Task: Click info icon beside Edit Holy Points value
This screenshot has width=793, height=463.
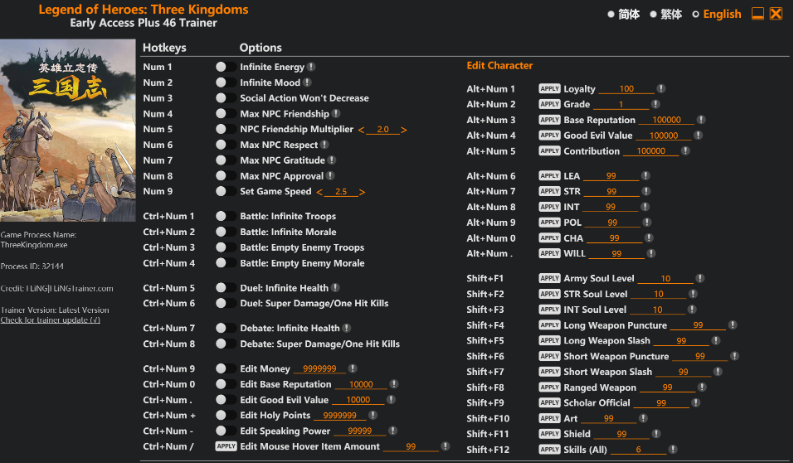Action: 373,415
